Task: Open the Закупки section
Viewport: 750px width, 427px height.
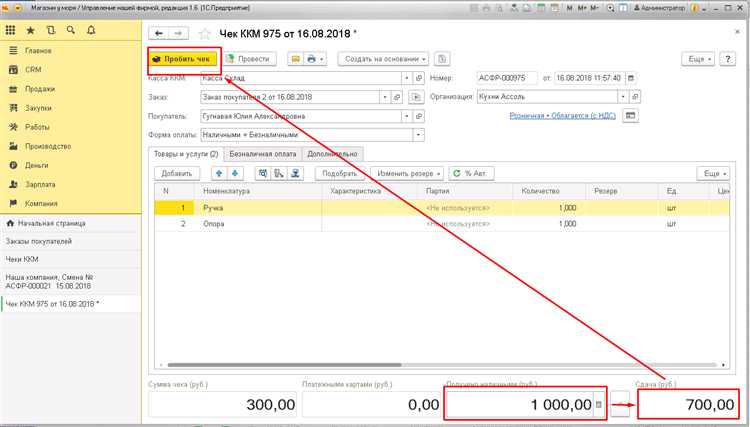Action: click(71, 108)
